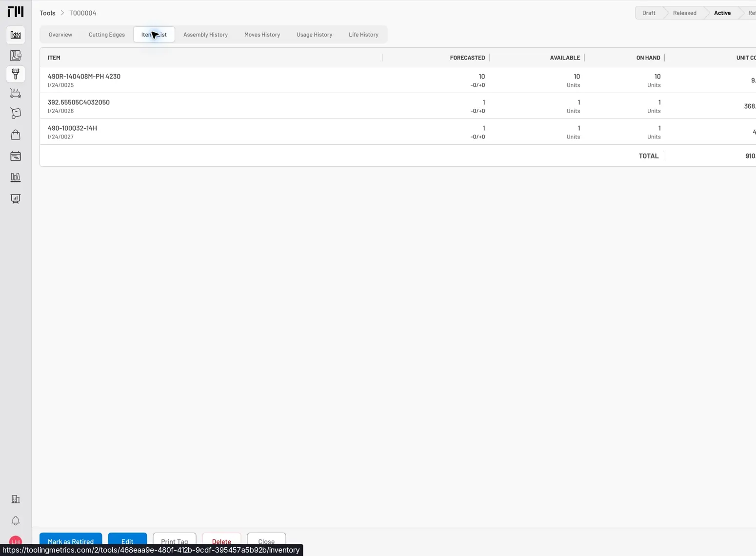The width and height of the screenshot is (756, 556).
Task: Click the I/24/0027 reference text
Action: pyautogui.click(x=60, y=137)
